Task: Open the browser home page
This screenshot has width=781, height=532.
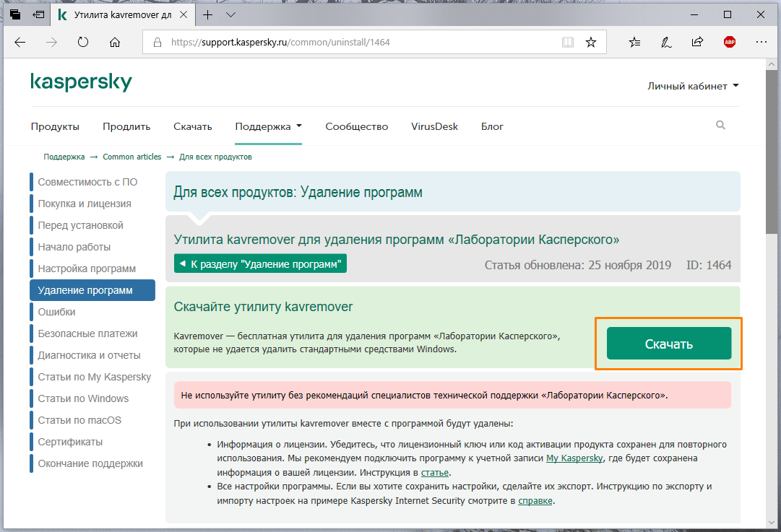Action: pos(114,42)
